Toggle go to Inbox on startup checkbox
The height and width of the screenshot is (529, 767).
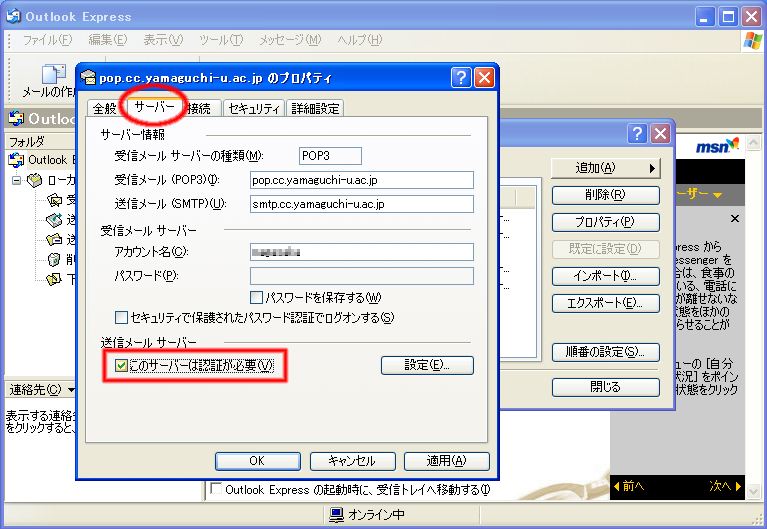tap(216, 488)
